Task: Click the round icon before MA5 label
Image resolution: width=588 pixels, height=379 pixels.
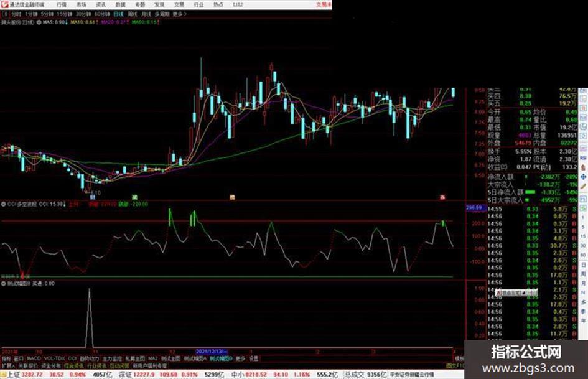Action: click(x=39, y=22)
